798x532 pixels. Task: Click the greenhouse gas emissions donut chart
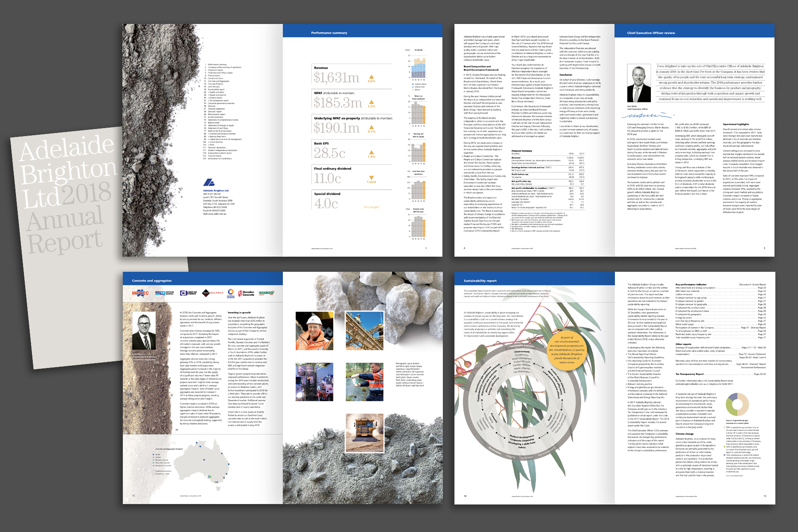[x=737, y=403]
